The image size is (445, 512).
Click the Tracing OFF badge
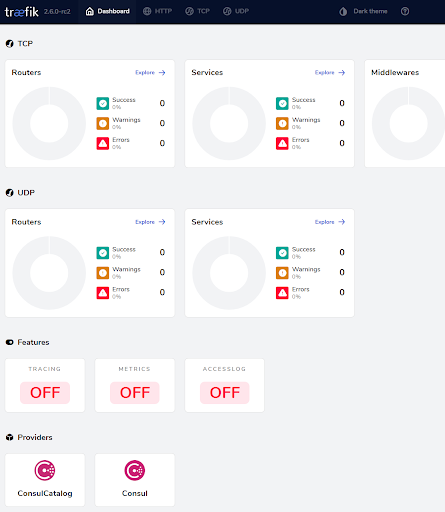tap(45, 393)
